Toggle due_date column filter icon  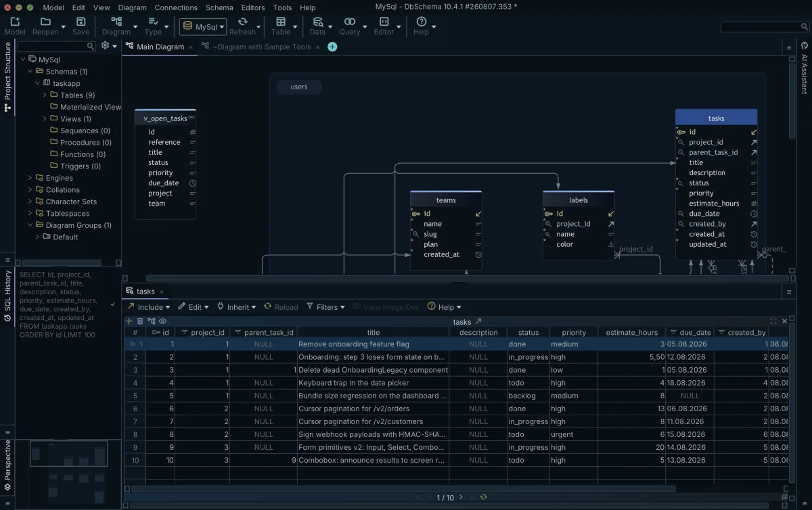pyautogui.click(x=673, y=332)
